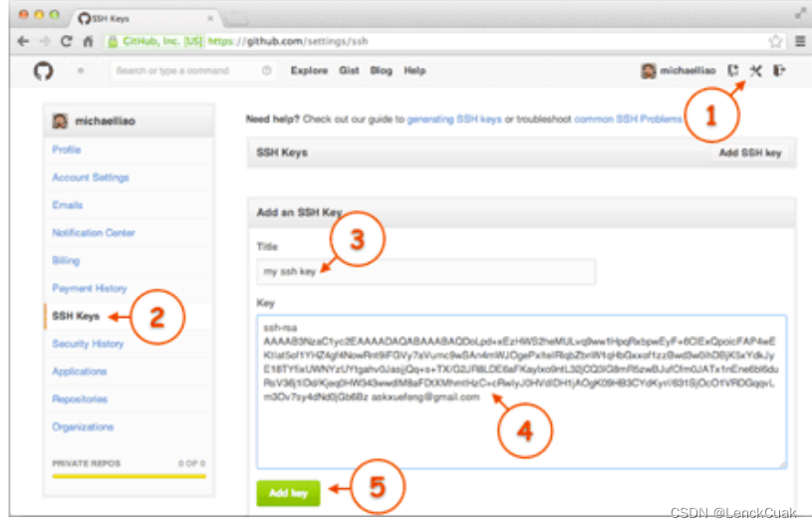Click the PRIVATE REPOS label

tap(87, 463)
